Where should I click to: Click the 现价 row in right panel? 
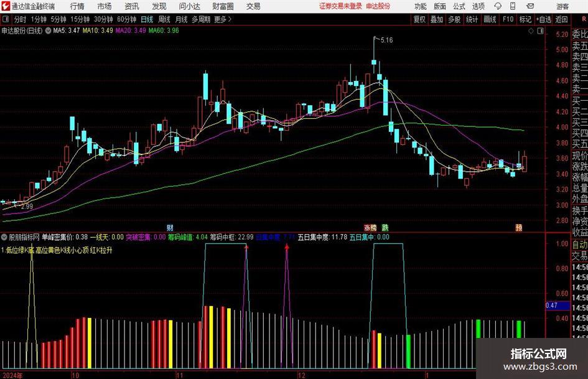tap(580, 156)
